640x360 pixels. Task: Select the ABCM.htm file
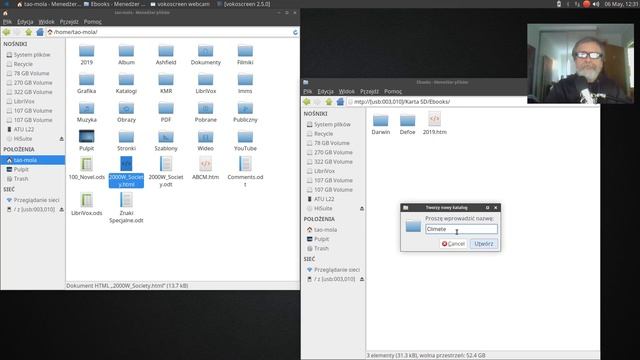(x=205, y=168)
